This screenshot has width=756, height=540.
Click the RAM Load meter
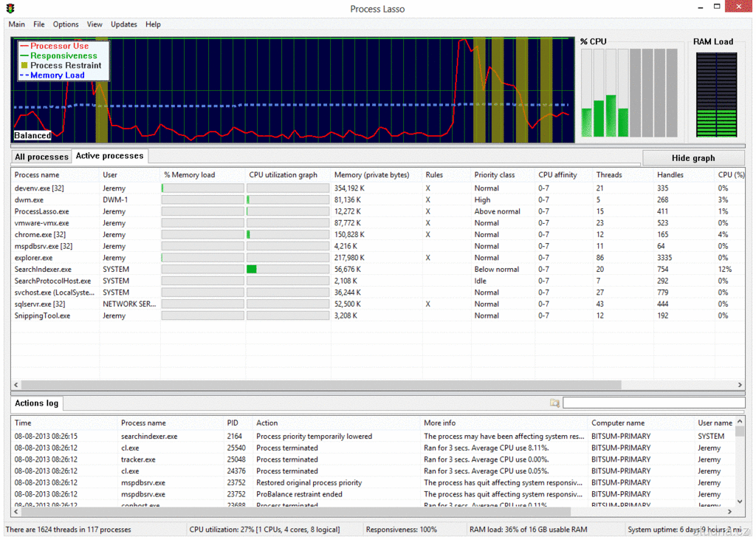click(715, 95)
